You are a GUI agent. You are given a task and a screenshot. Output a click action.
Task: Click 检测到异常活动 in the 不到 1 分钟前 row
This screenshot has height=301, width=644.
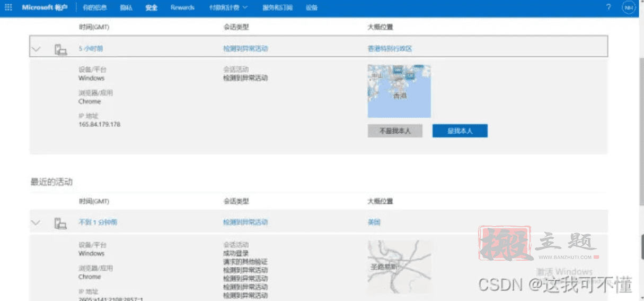tap(245, 222)
